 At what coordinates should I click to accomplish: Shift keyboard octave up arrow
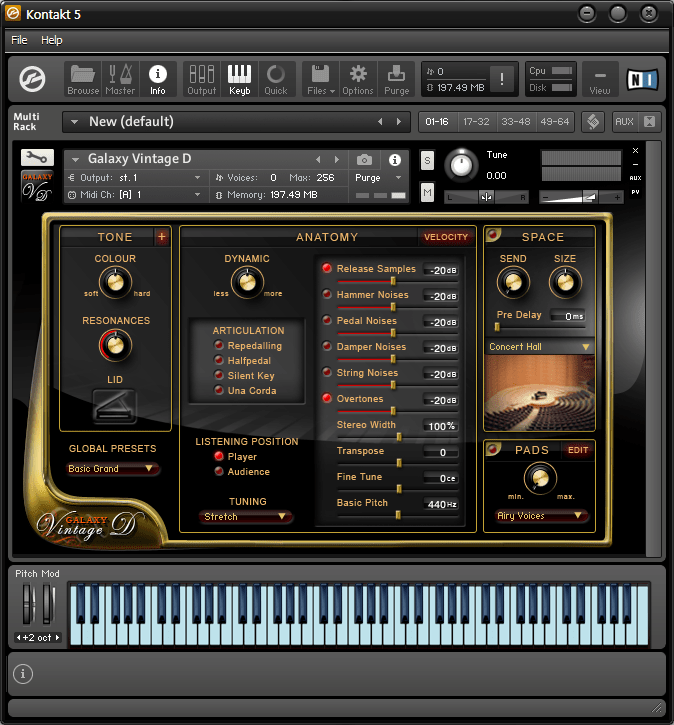tap(58, 637)
